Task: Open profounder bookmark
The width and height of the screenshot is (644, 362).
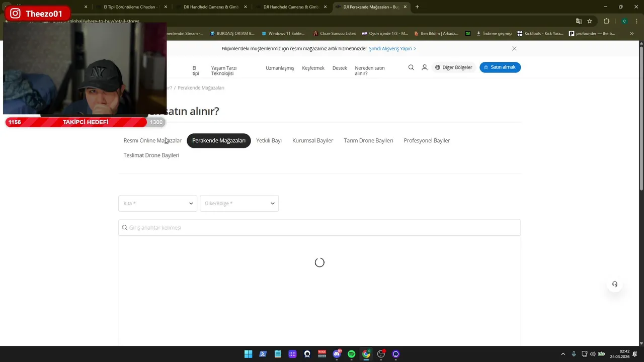Action: click(x=592, y=34)
